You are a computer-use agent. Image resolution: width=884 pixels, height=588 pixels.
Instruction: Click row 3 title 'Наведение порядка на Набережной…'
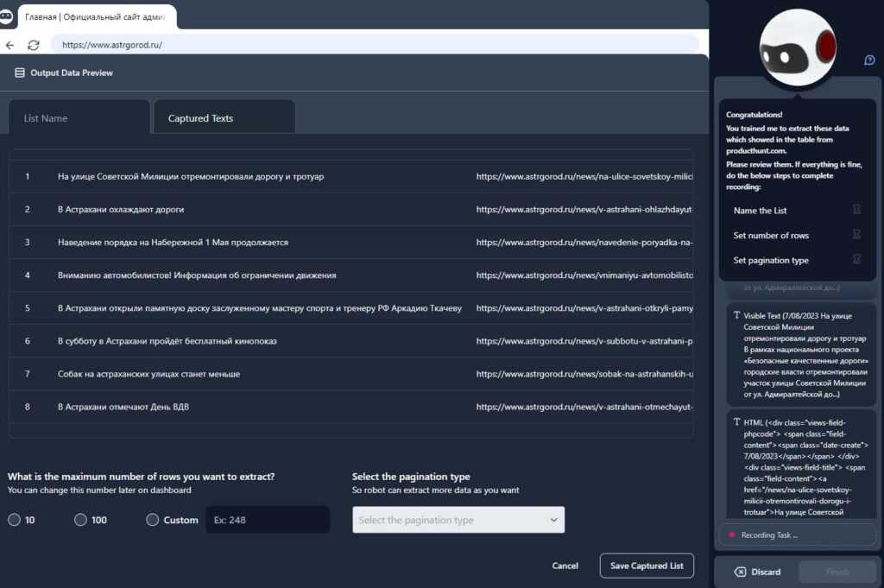173,243
